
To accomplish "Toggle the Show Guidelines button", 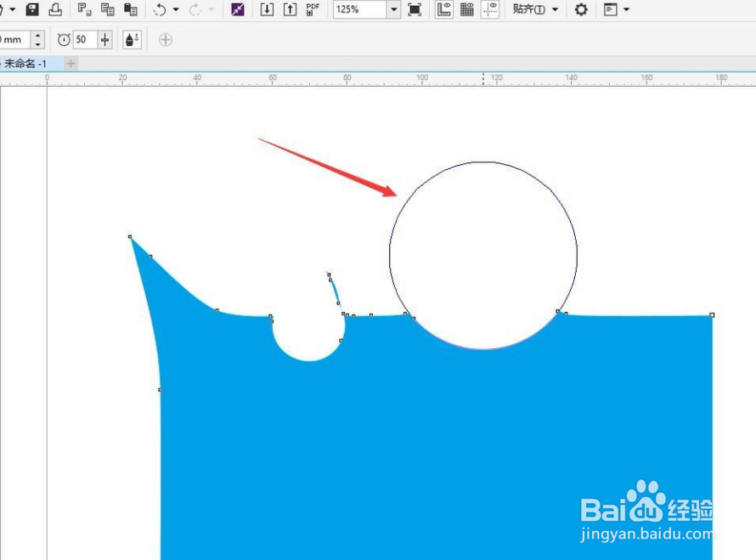I will coord(490,9).
